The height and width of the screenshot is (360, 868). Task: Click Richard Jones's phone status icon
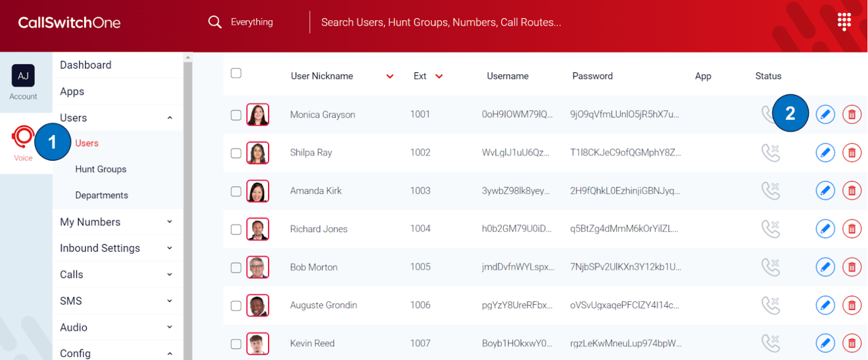pos(771,229)
